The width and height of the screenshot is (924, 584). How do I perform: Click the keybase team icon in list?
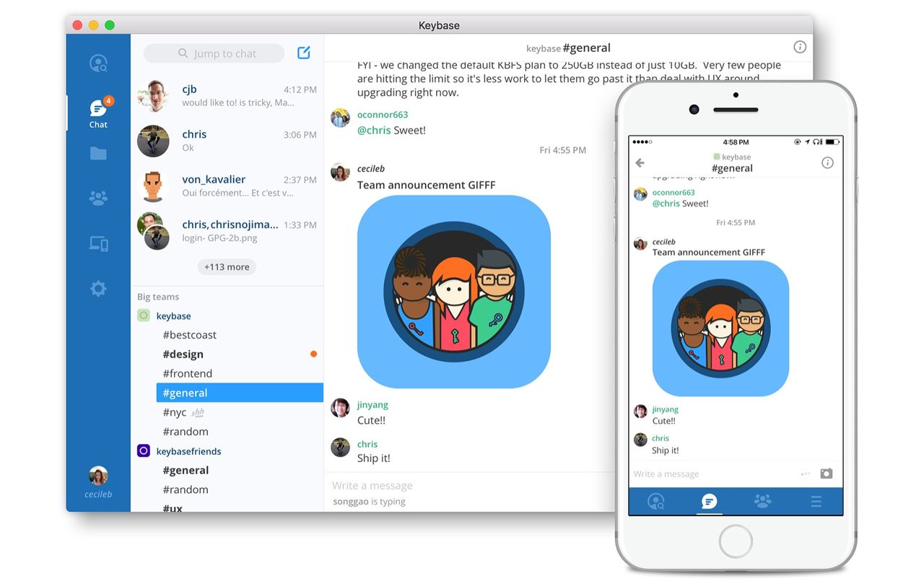point(144,315)
